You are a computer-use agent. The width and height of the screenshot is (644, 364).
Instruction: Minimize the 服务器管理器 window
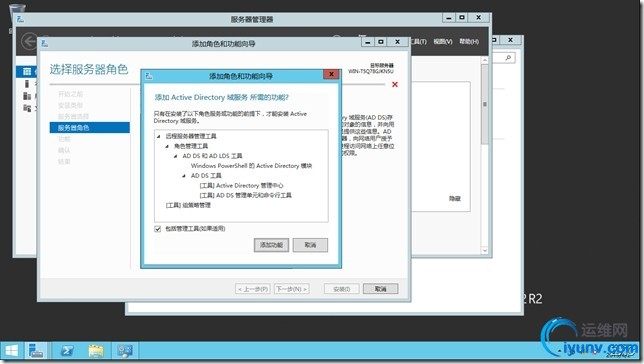[448, 17]
